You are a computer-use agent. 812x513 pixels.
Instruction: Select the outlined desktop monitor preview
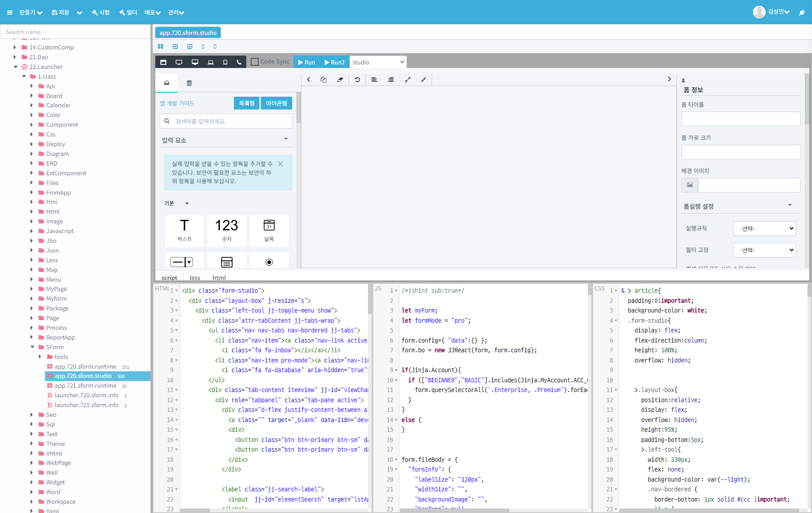[179, 62]
